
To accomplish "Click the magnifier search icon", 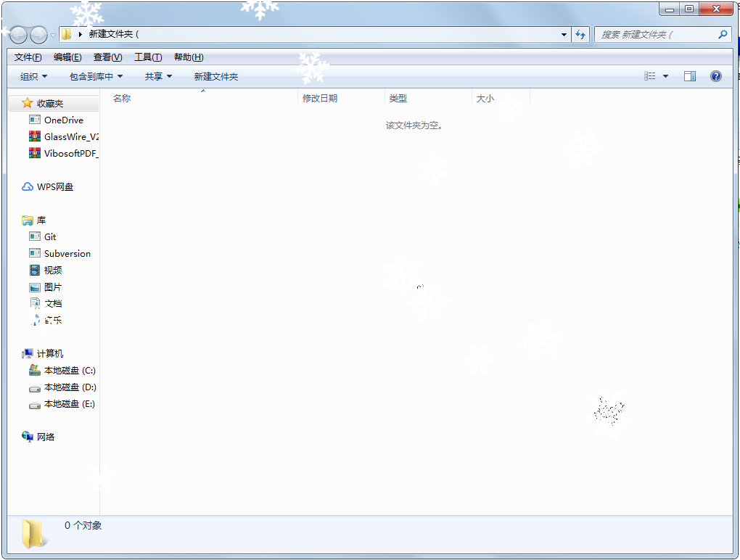I will click(x=723, y=34).
